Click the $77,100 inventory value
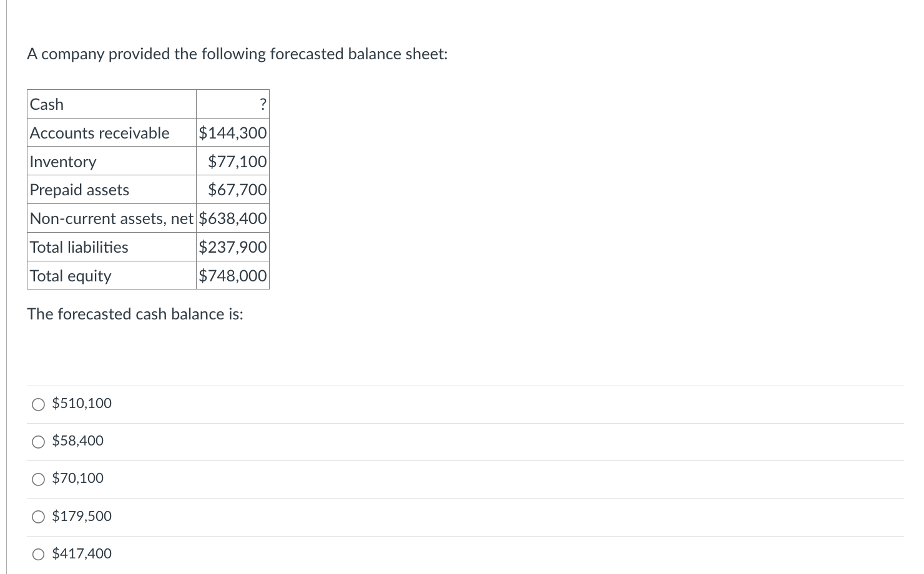 233,162
